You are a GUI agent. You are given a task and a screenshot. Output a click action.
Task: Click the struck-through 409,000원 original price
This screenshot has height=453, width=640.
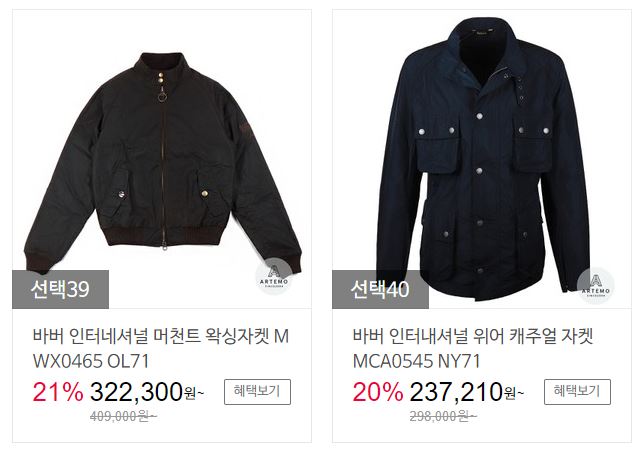(123, 416)
